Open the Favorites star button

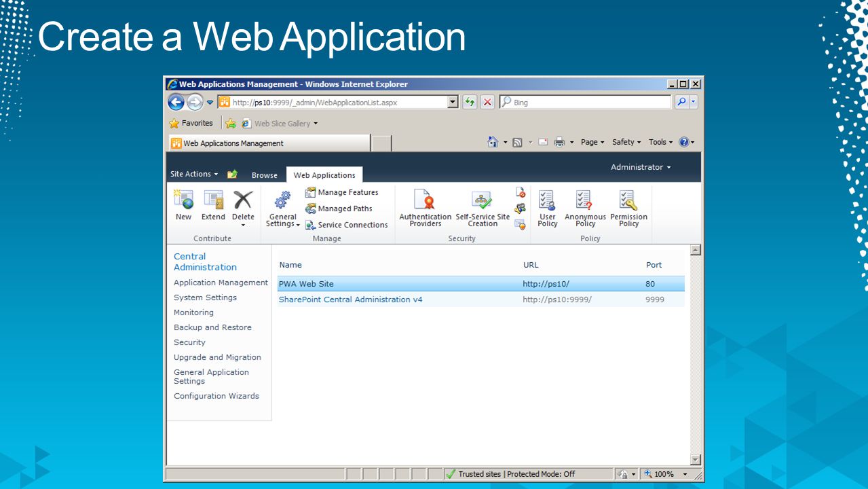[191, 123]
